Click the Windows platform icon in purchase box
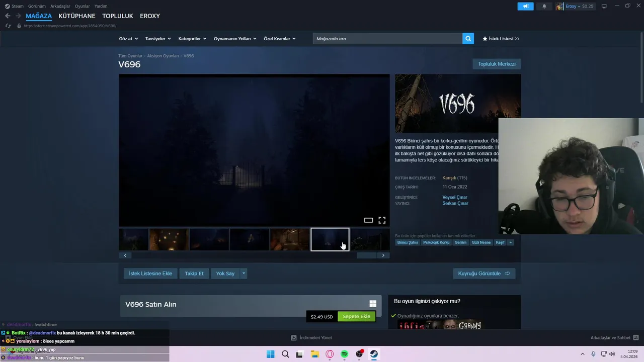 (x=373, y=304)
